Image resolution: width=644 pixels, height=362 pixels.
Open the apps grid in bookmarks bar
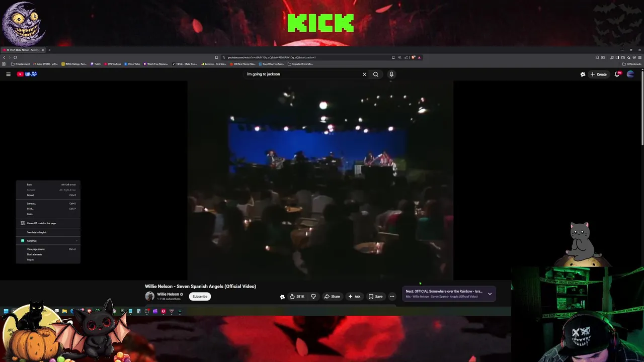(4, 64)
